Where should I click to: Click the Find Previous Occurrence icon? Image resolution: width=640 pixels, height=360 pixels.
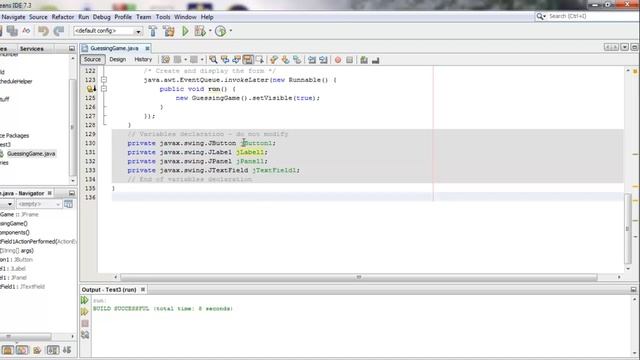tap(224, 60)
